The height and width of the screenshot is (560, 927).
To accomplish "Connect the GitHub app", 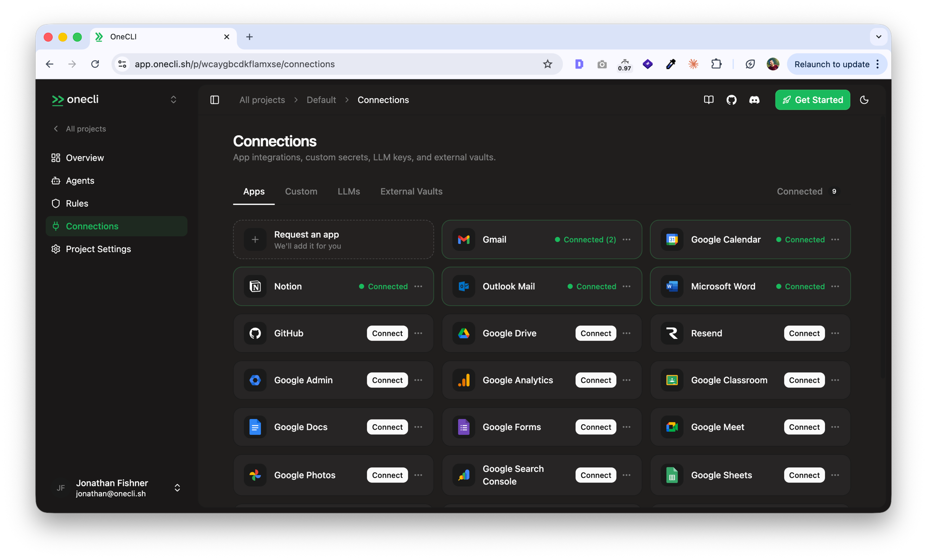I will 387,333.
